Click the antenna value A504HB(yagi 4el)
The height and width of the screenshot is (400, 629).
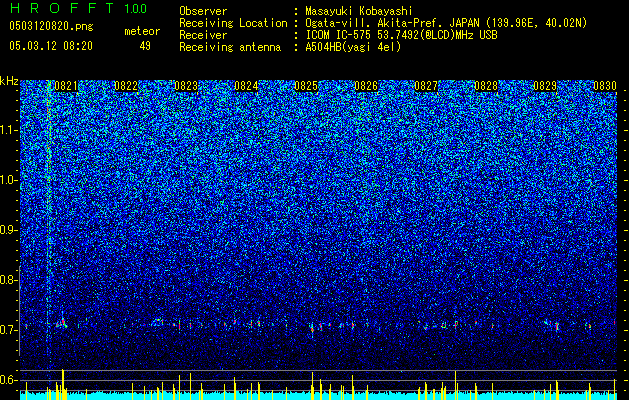tap(353, 47)
